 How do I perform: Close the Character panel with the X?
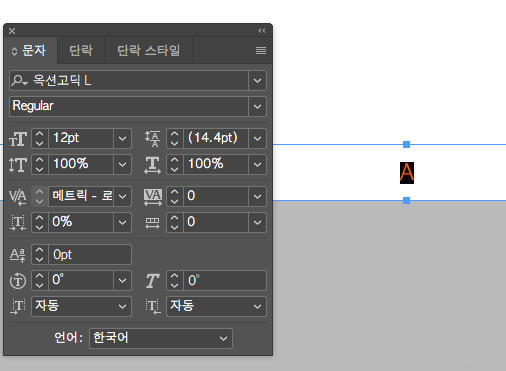coord(12,31)
